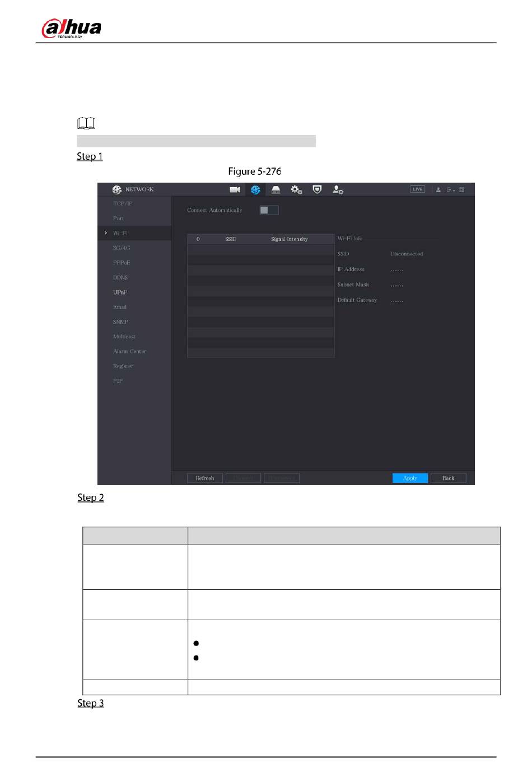This screenshot has width=532, height=767.
Task: Open SNMP settings
Action: [121, 322]
